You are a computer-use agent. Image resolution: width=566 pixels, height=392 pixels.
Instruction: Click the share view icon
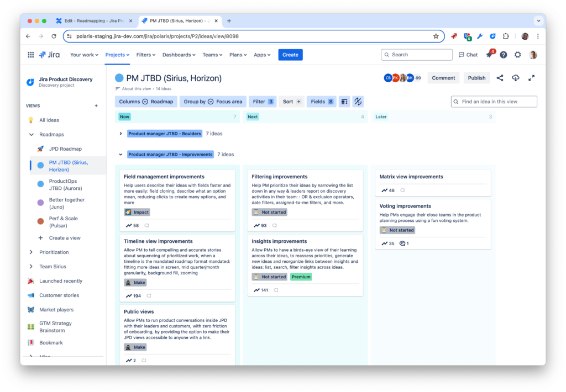tap(500, 78)
